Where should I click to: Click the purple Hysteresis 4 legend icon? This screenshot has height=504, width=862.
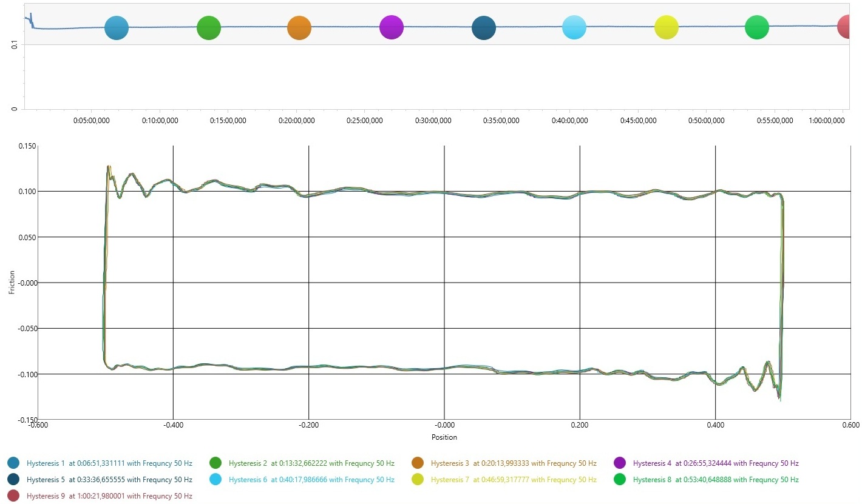coord(620,463)
